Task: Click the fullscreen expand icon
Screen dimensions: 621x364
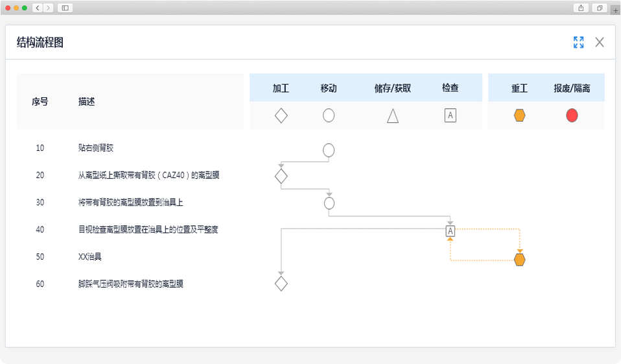Action: point(579,42)
